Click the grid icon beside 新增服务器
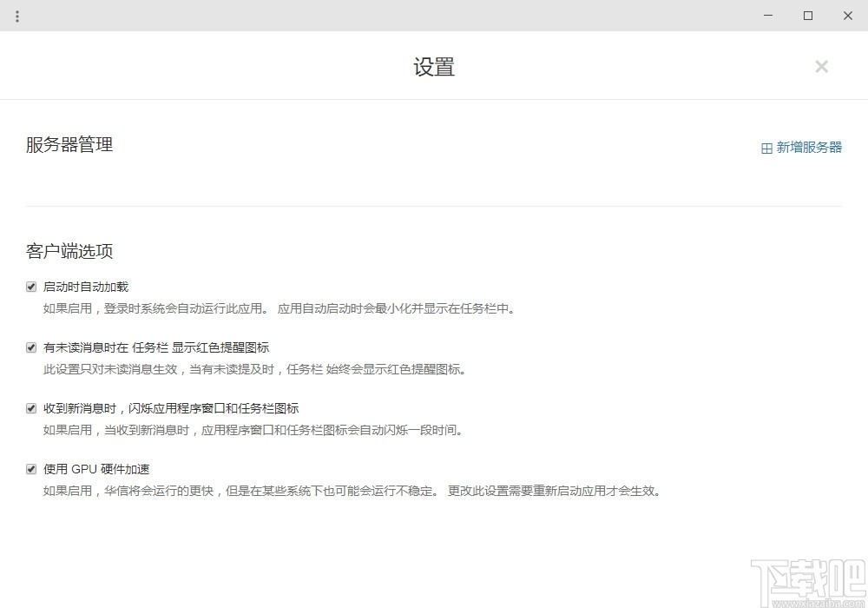868x608 pixels. (x=766, y=147)
